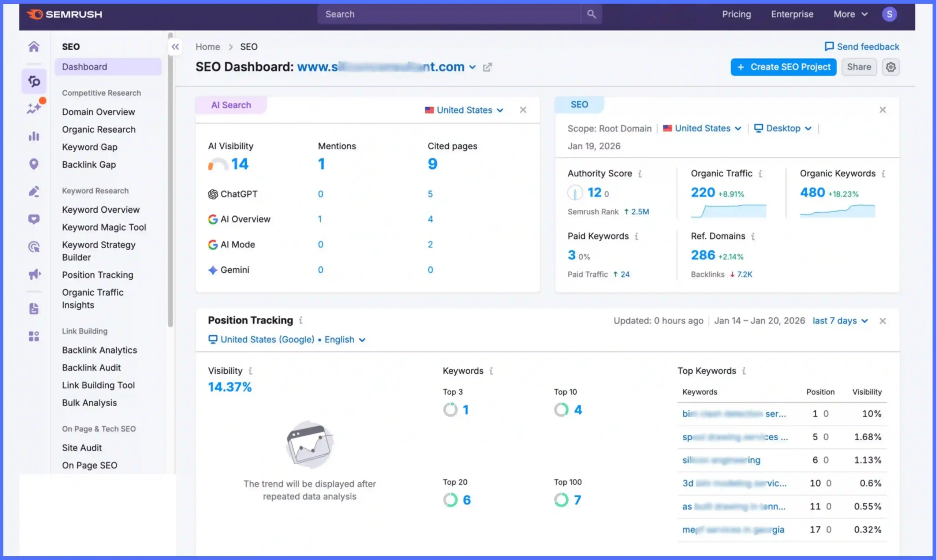The height and width of the screenshot is (560, 937).
Task: Click Send feedback link
Action: point(862,46)
